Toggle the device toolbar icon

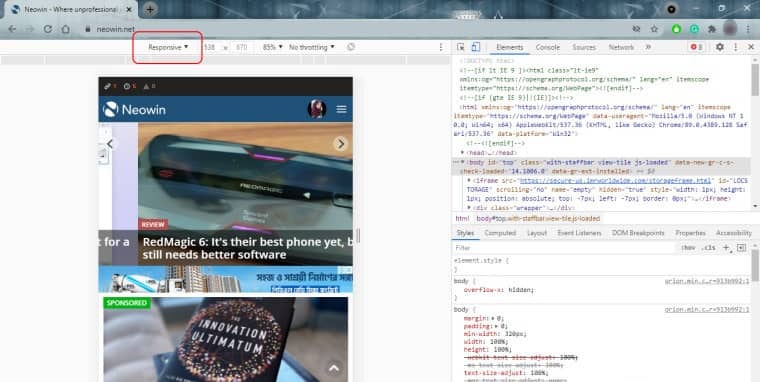tap(475, 47)
